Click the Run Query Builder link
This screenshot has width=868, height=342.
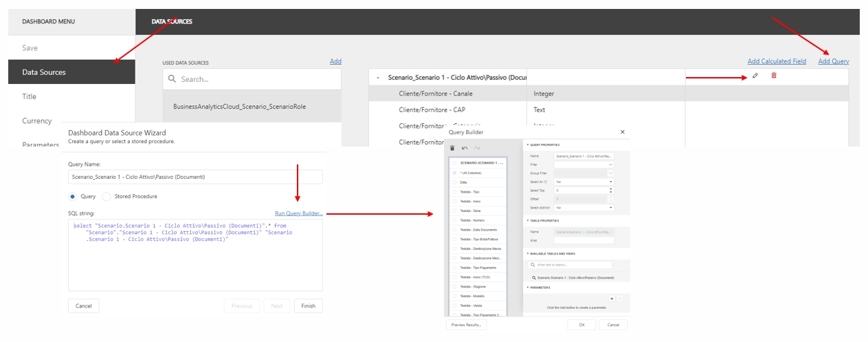coord(298,214)
